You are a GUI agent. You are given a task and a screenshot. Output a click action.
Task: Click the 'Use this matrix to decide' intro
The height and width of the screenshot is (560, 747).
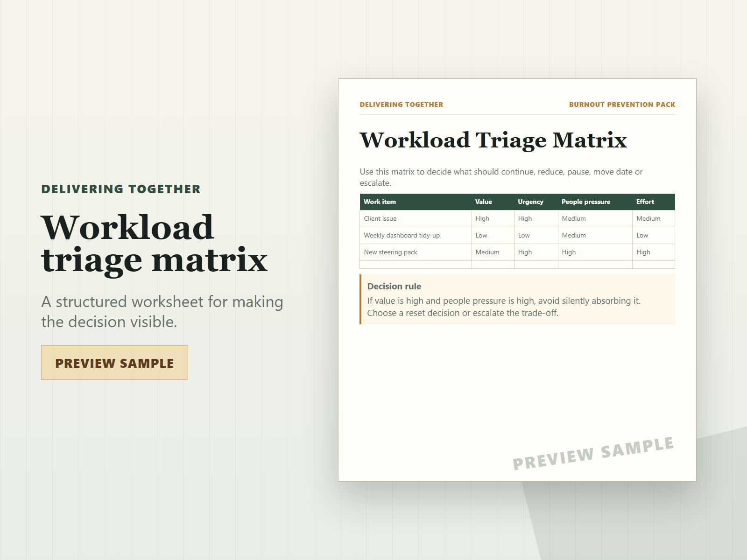(501, 177)
